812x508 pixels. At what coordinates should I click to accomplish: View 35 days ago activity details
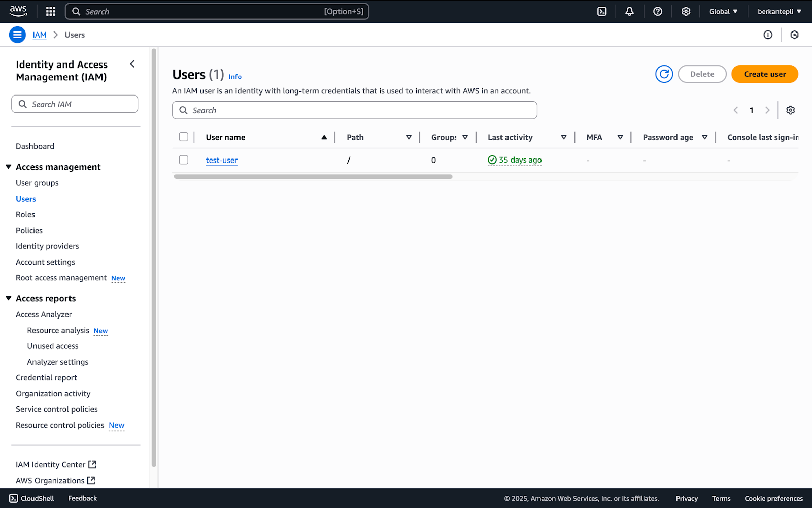tap(515, 160)
